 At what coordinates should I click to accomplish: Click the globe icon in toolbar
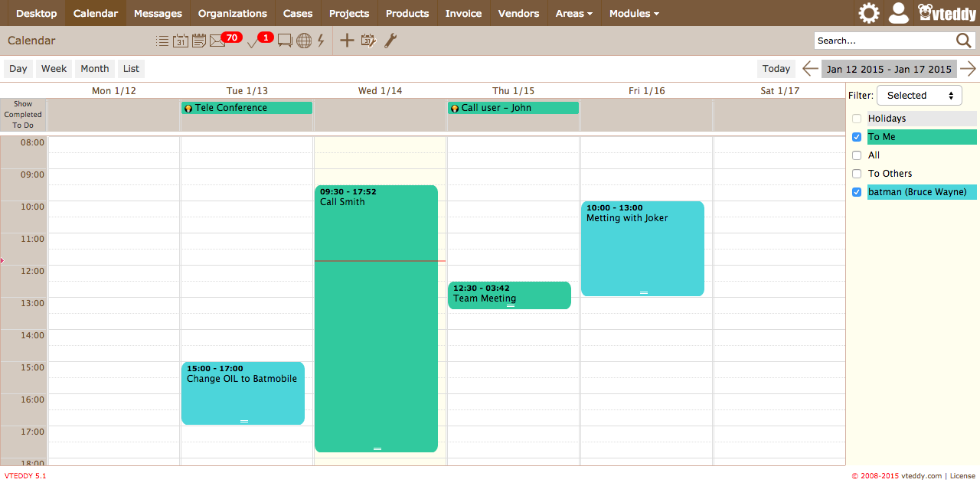[304, 41]
